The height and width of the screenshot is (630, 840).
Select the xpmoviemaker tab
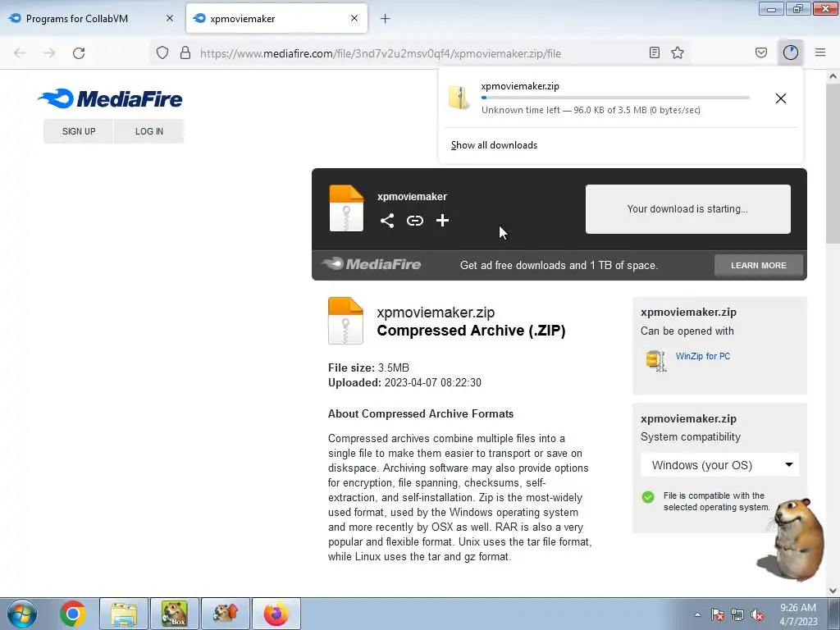(276, 19)
